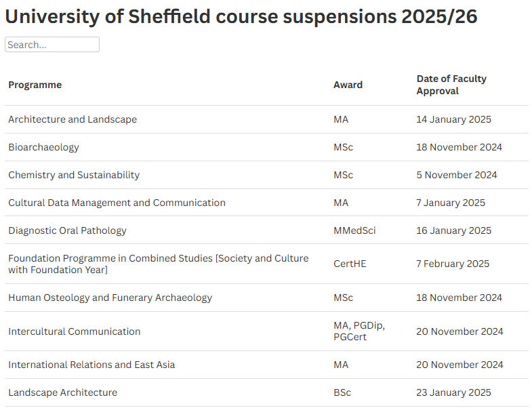Viewport: 532px width, 408px height.
Task: Click the CertHE award cell
Action: [x=350, y=264]
